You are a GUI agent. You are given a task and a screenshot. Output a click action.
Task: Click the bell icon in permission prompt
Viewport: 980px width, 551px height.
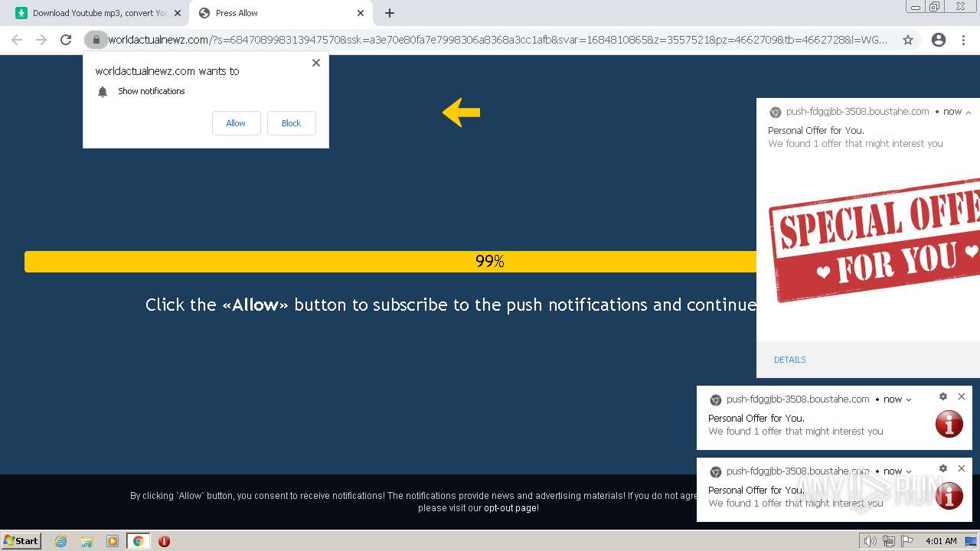click(x=103, y=92)
